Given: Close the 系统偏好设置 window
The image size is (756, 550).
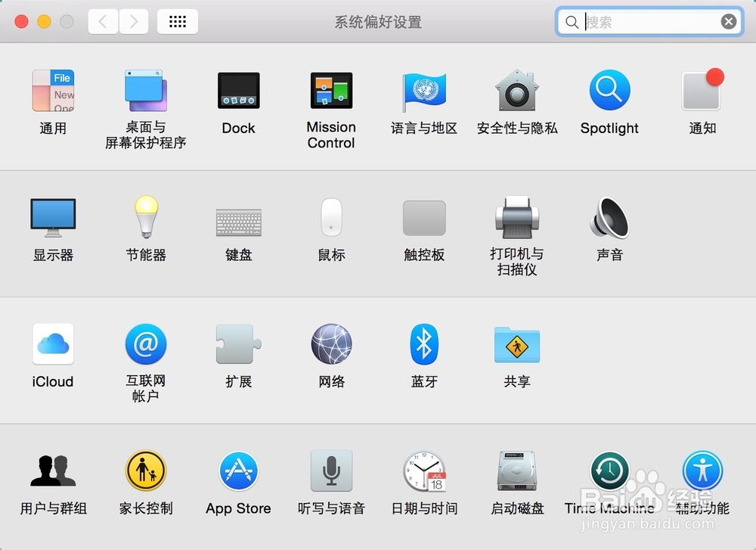Looking at the screenshot, I should pos(22,22).
